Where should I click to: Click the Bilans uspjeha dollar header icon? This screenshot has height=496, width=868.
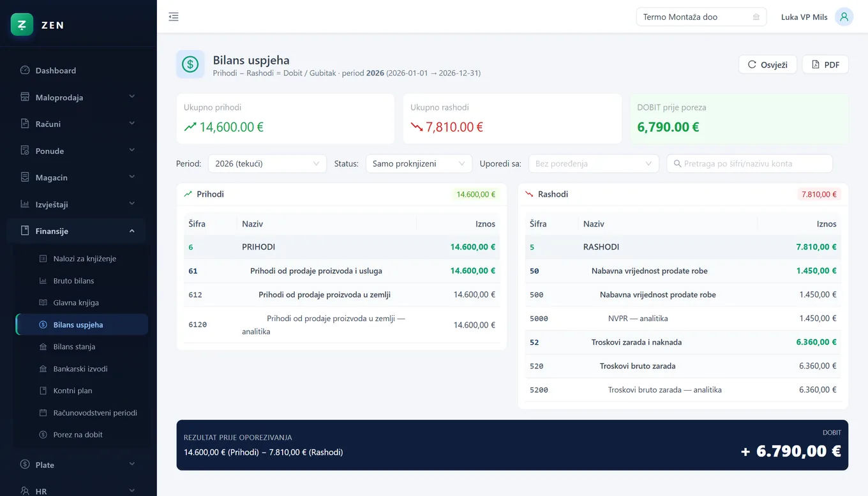click(x=190, y=64)
